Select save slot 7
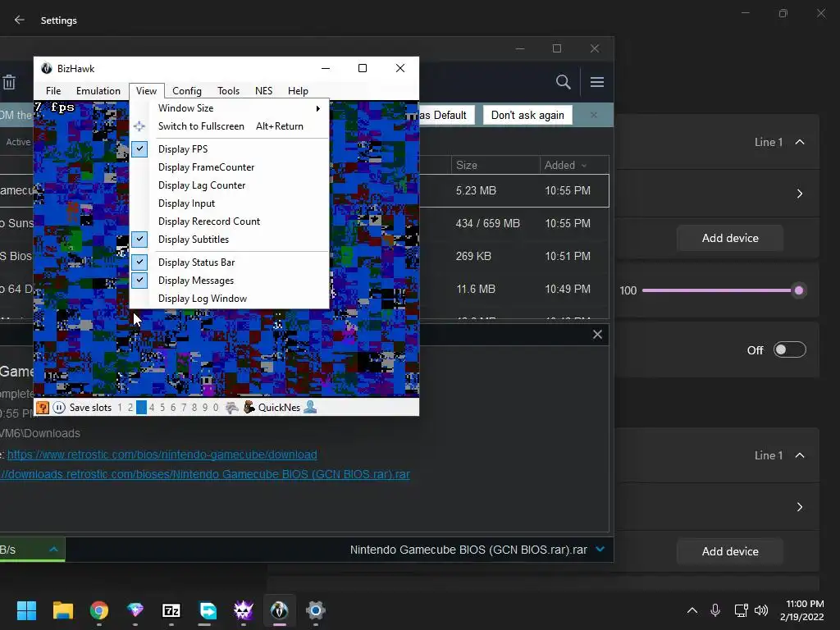Viewport: 840px width, 630px height. click(x=184, y=408)
